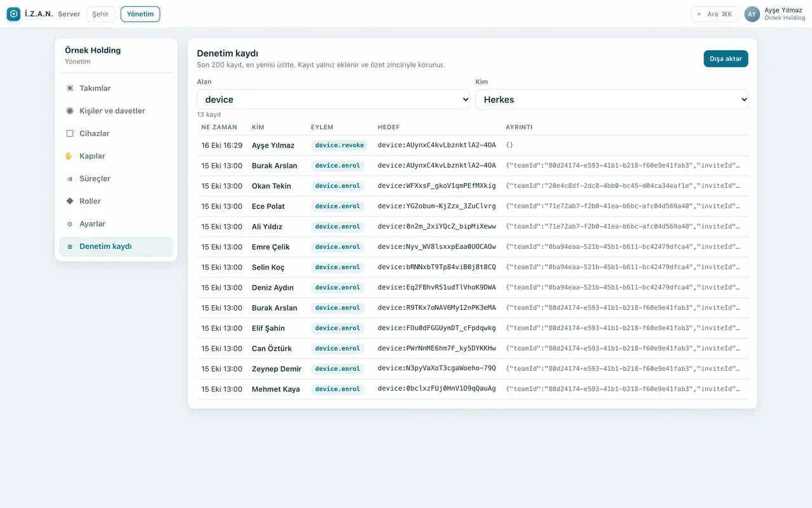This screenshot has height=508, width=812.
Task: Click the Dışa aktar button
Action: point(726,59)
